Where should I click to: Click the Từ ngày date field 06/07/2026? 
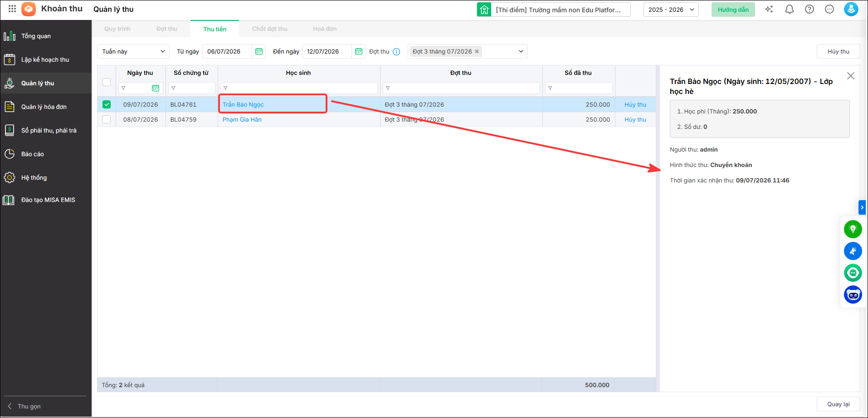[x=227, y=51]
